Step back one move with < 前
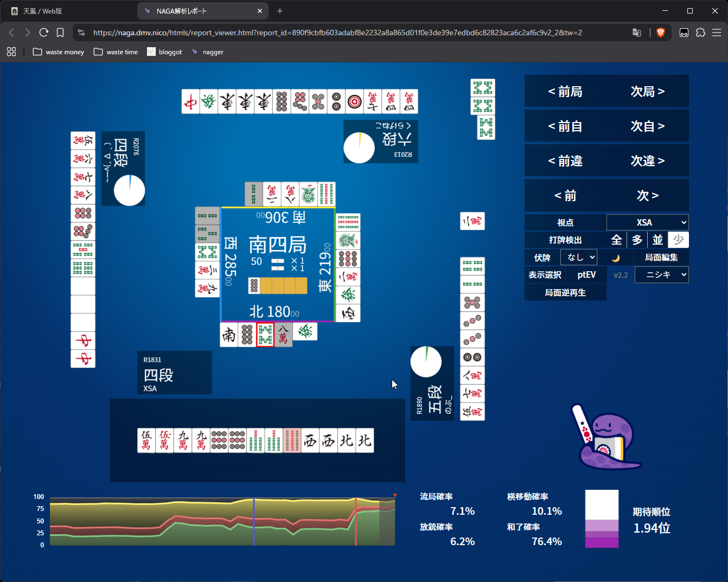The width and height of the screenshot is (728, 582). click(x=565, y=196)
